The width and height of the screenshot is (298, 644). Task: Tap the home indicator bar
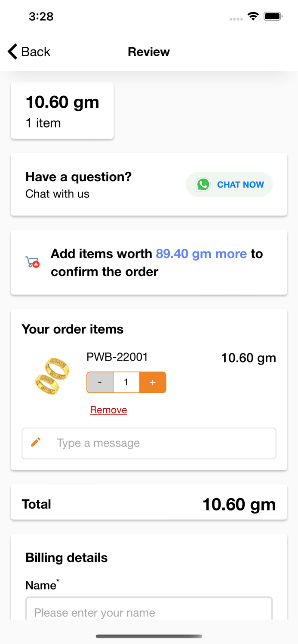tap(149, 636)
